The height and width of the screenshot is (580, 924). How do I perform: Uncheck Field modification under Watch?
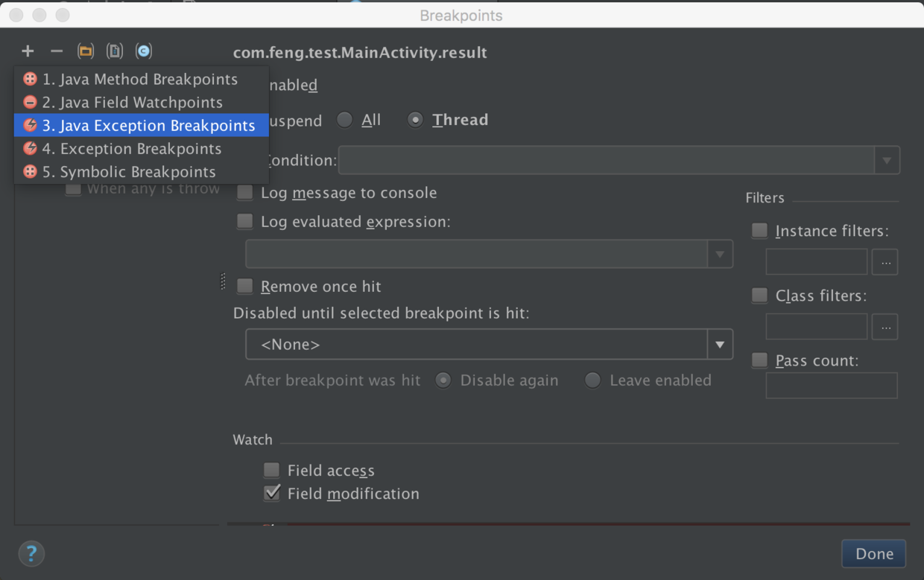(x=271, y=493)
